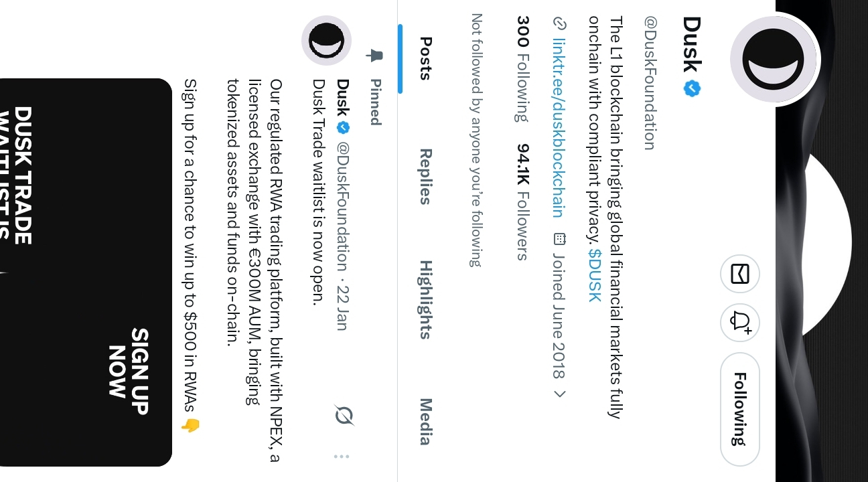Open the 300 Following list
Viewport: 868px width, 482px height.
522,69
